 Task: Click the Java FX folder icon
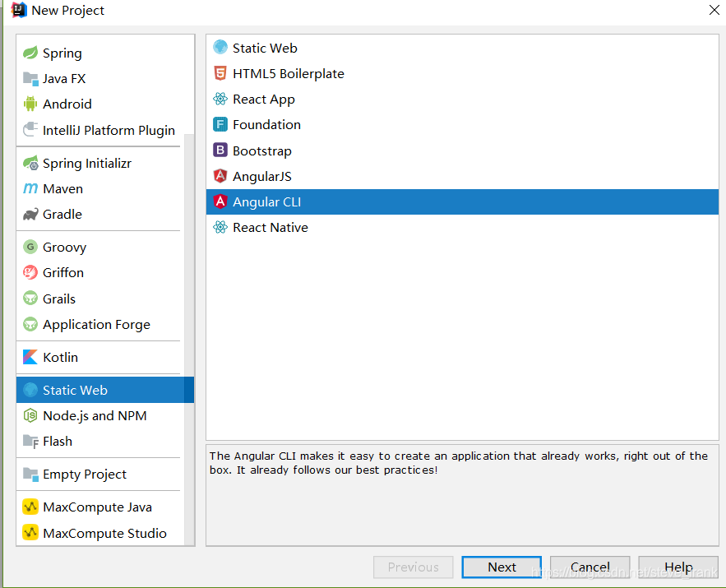tap(30, 79)
